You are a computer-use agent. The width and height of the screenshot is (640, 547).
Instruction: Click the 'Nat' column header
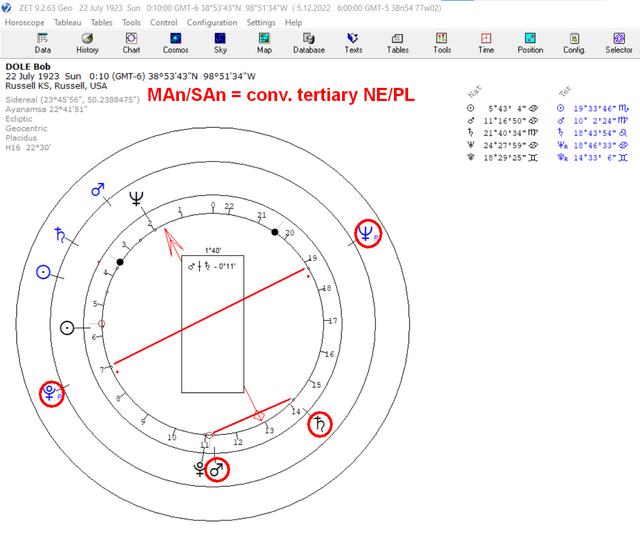(x=475, y=91)
